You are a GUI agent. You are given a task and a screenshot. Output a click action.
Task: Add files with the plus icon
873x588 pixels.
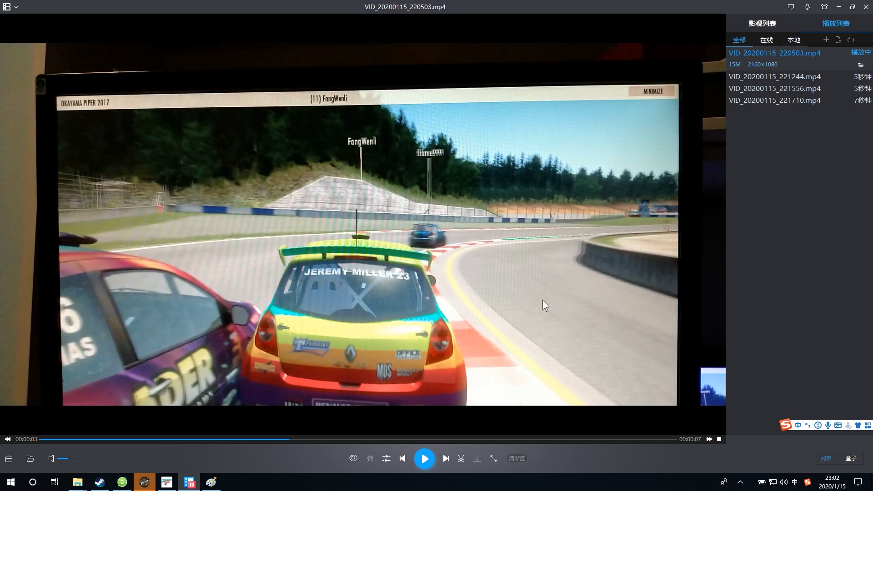(826, 40)
